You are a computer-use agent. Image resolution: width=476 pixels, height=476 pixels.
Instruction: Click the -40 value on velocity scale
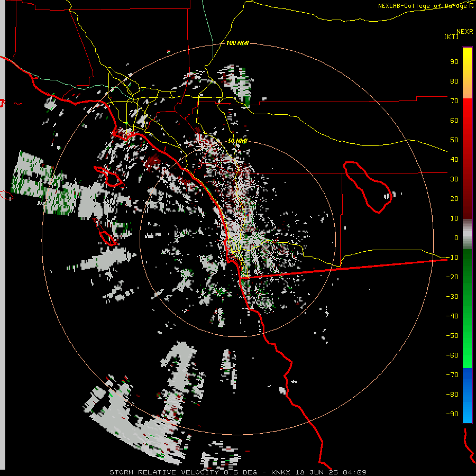tap(452, 316)
